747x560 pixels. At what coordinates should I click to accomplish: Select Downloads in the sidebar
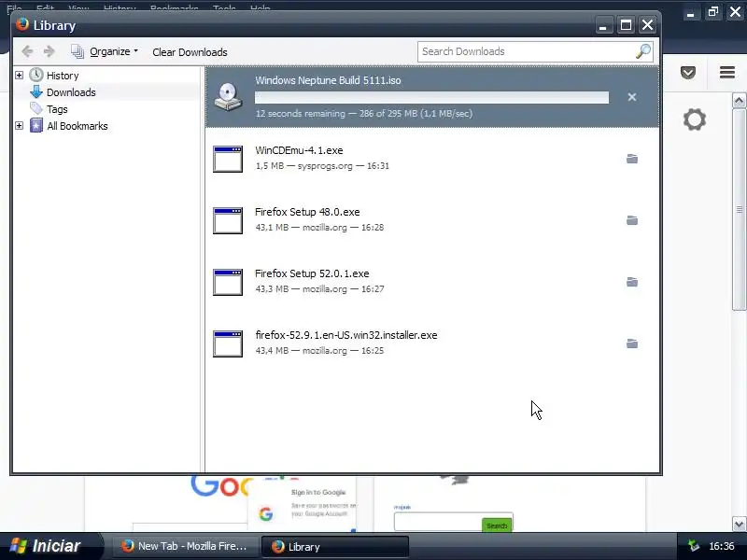point(71,92)
